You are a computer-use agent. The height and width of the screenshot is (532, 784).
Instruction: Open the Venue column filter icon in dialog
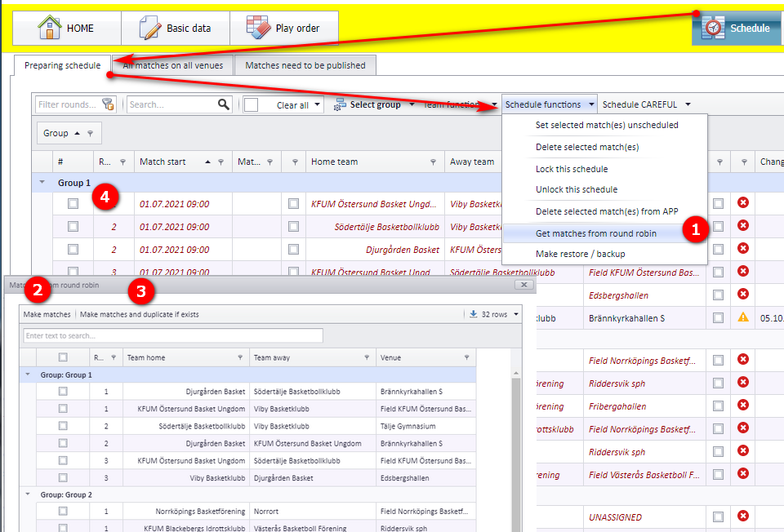[466, 357]
